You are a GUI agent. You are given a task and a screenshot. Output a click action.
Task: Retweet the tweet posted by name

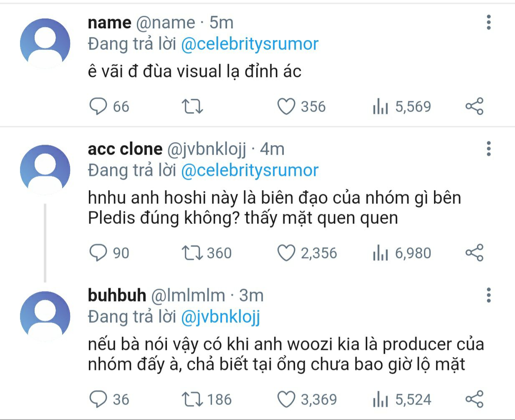193,106
